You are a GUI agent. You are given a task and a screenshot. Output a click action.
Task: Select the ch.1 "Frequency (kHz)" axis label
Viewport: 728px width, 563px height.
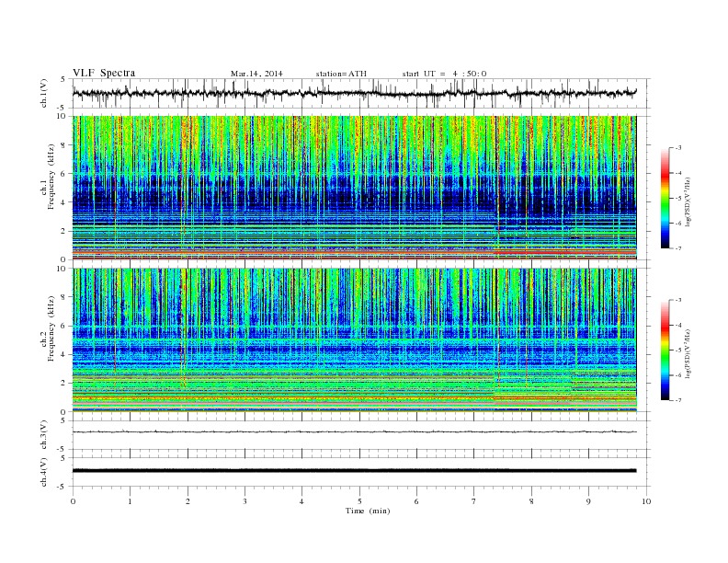(51, 177)
